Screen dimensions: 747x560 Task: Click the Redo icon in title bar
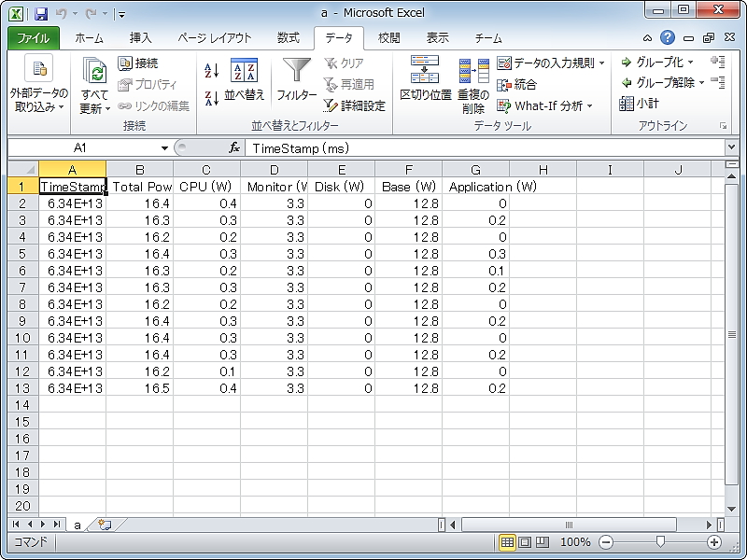pos(91,14)
